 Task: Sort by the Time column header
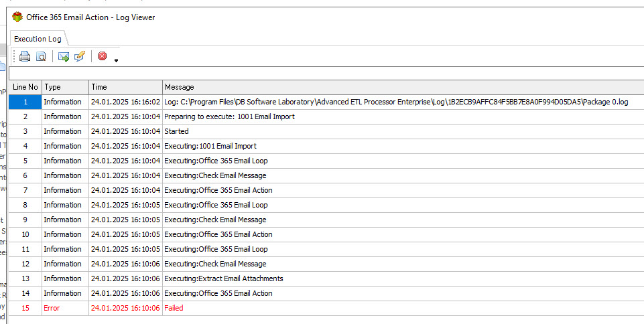point(126,87)
